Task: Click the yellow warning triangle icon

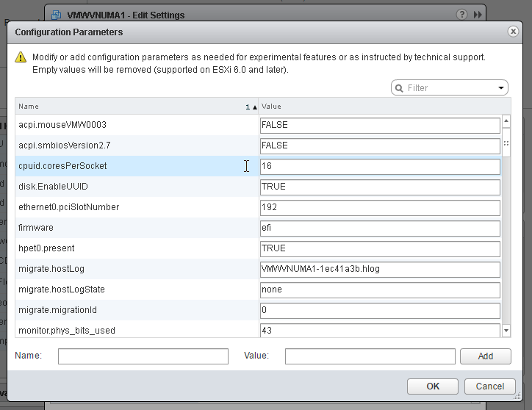Action: (21, 57)
